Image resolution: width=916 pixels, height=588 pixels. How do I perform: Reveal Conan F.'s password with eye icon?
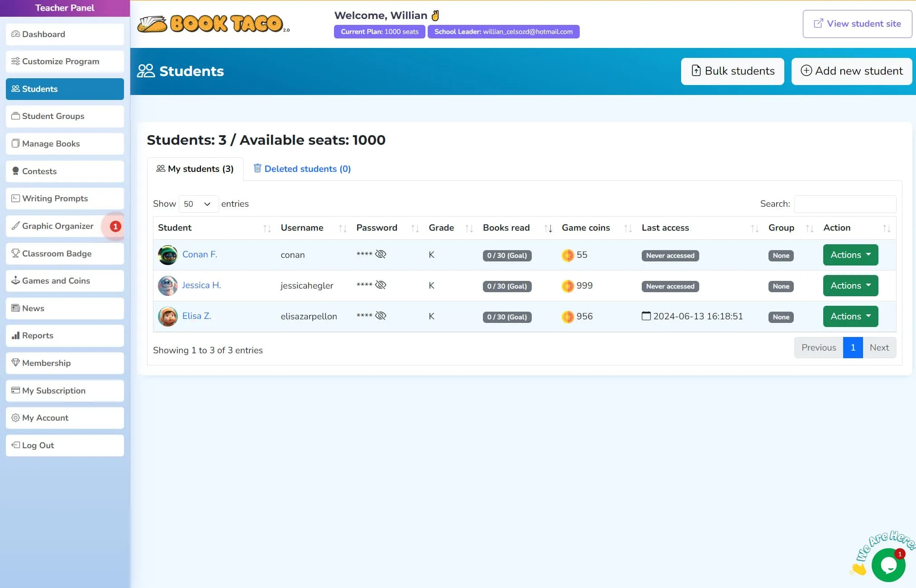(x=381, y=254)
